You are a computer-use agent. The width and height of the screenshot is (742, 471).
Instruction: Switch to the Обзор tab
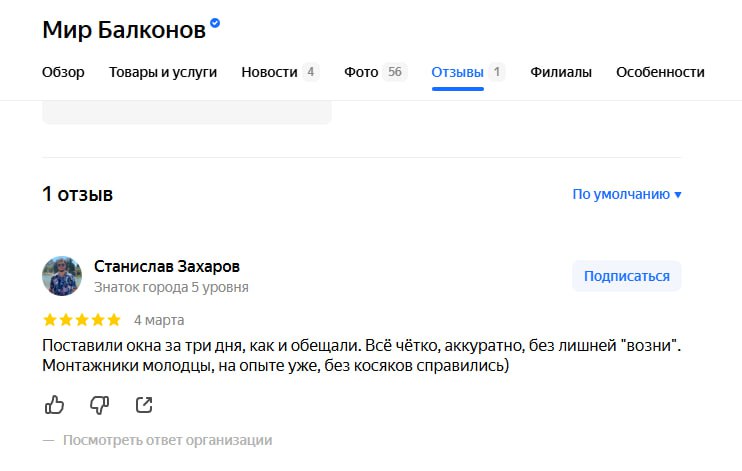pyautogui.click(x=63, y=72)
